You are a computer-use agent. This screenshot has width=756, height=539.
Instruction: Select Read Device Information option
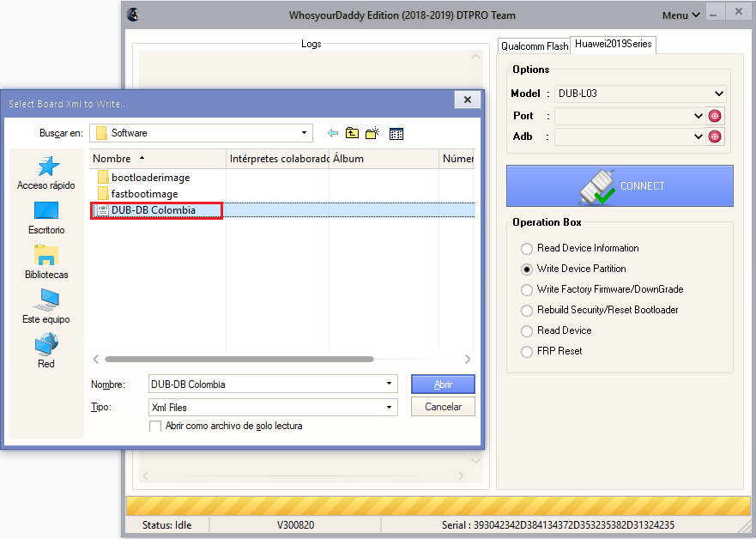click(x=580, y=248)
